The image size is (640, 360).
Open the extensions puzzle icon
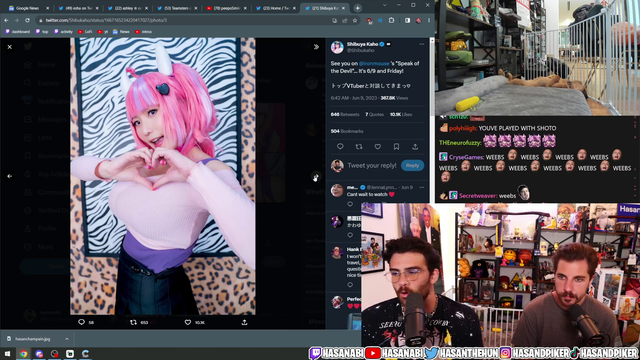pyautogui.click(x=391, y=20)
